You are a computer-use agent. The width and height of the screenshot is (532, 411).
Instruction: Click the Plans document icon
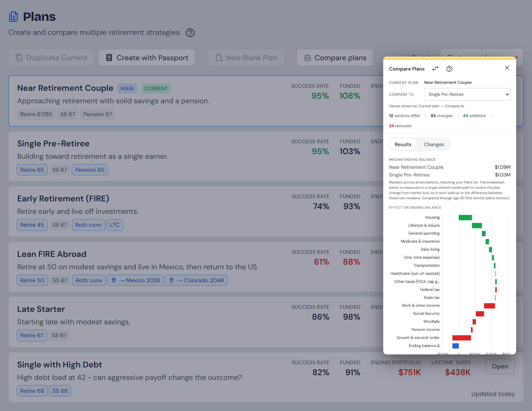click(x=14, y=17)
